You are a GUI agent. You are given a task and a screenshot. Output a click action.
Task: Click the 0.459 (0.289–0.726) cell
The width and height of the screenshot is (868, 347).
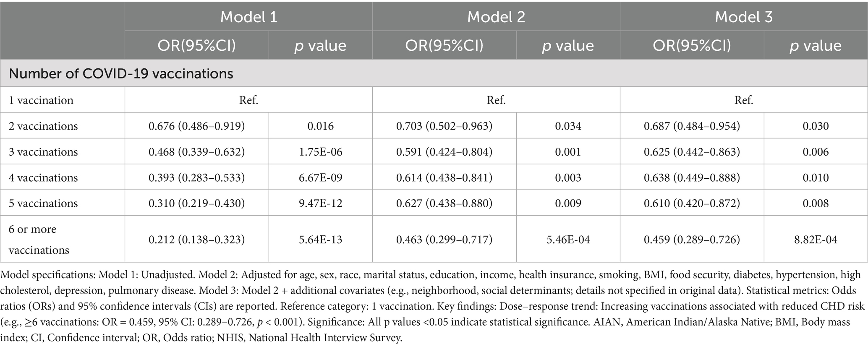(692, 240)
